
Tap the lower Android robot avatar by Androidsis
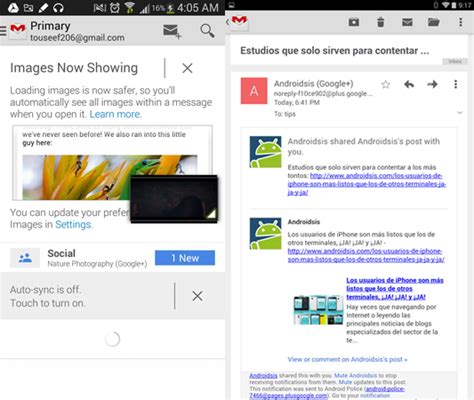[266, 233]
